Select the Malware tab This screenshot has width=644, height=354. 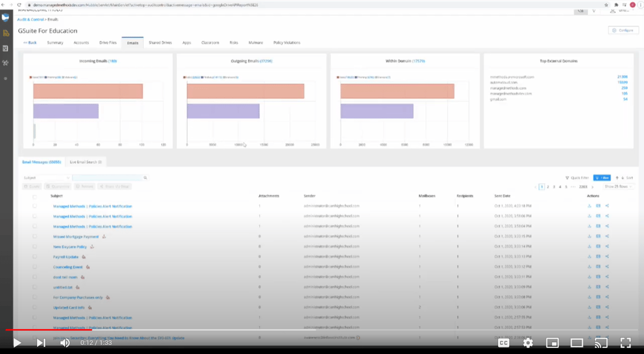click(x=255, y=42)
